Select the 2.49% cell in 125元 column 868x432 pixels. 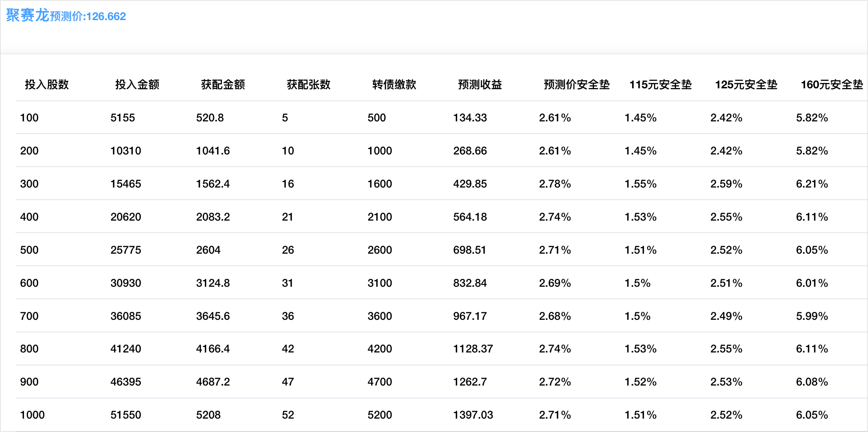pos(726,316)
